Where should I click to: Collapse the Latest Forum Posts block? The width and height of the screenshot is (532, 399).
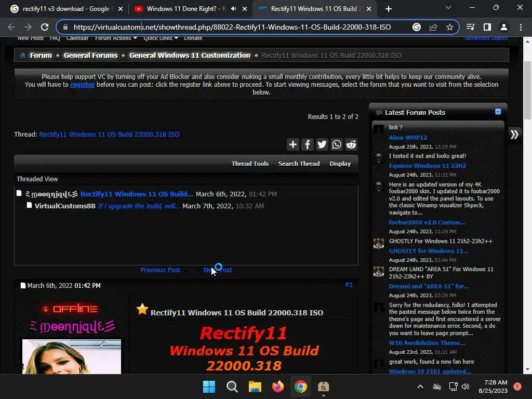point(498,112)
